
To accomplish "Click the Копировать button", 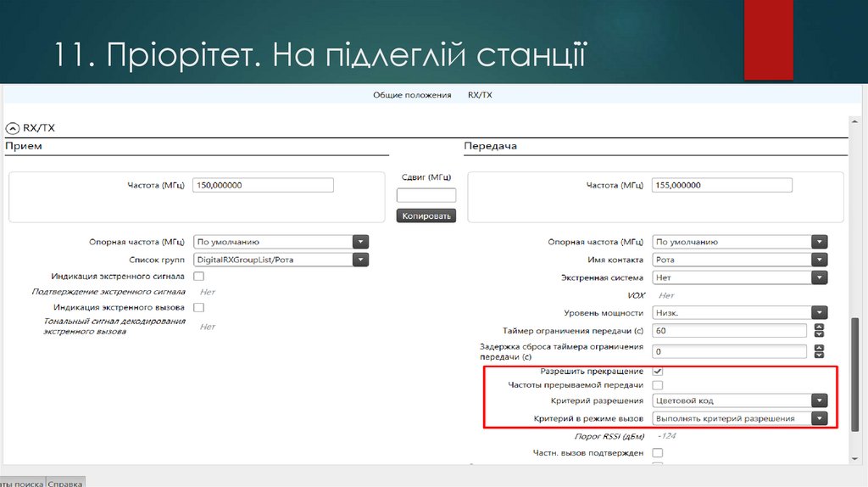I will click(x=426, y=216).
